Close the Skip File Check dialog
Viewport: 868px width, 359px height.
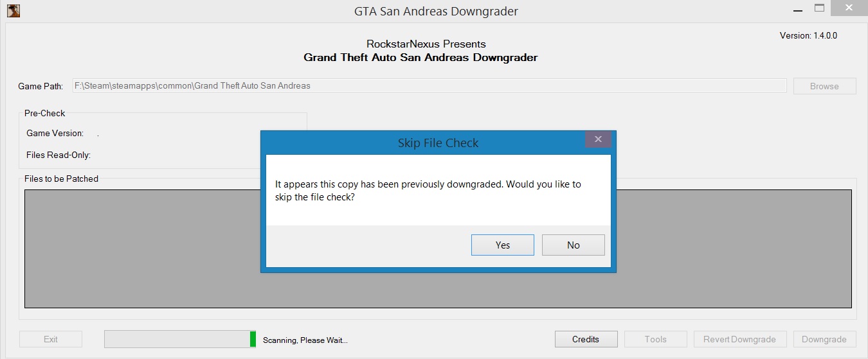(598, 139)
